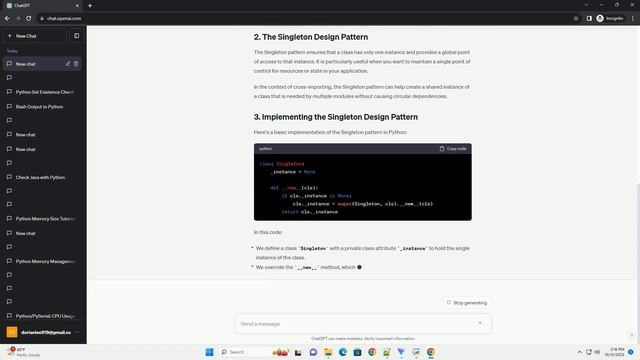Open the Chat app icon on the taskbar

pyautogui.click(x=313, y=352)
